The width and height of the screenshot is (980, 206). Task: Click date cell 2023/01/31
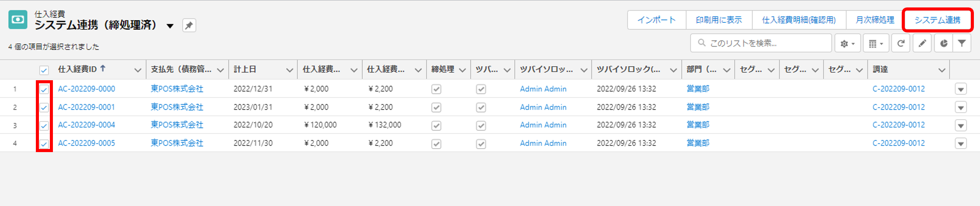point(253,107)
